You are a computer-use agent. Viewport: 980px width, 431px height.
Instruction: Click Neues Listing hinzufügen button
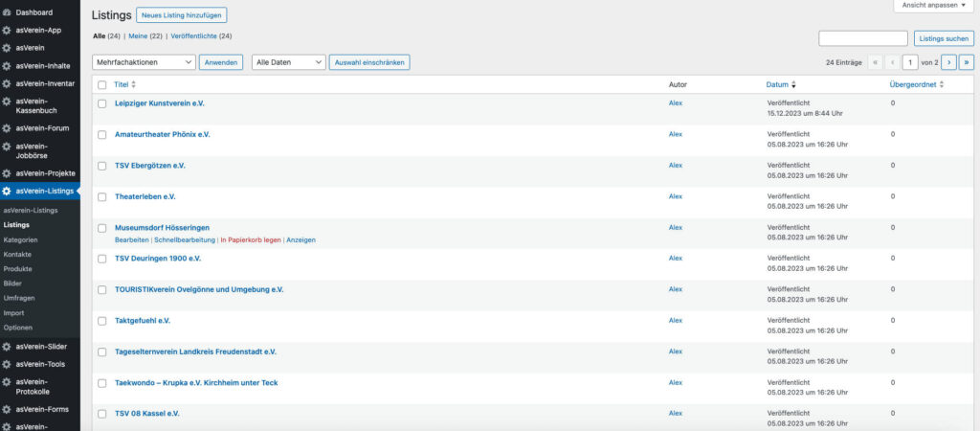181,15
